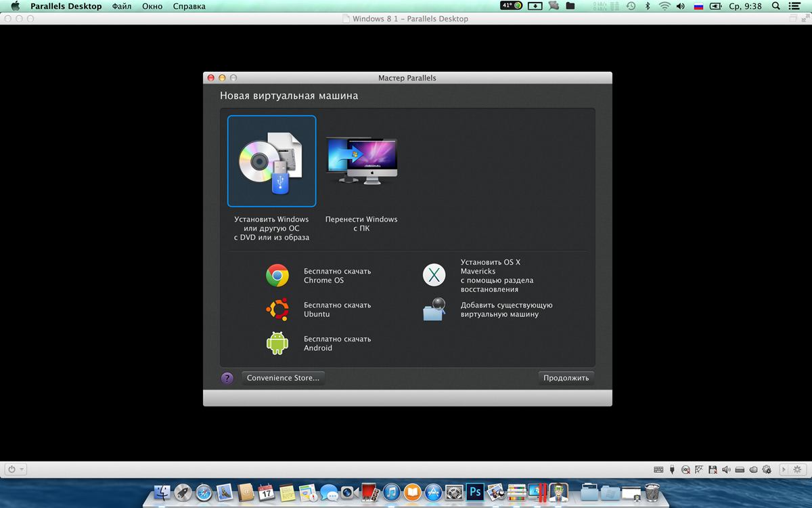Click the sound speaker icon in VM status bar
The height and width of the screenshot is (508, 812).
726,469
